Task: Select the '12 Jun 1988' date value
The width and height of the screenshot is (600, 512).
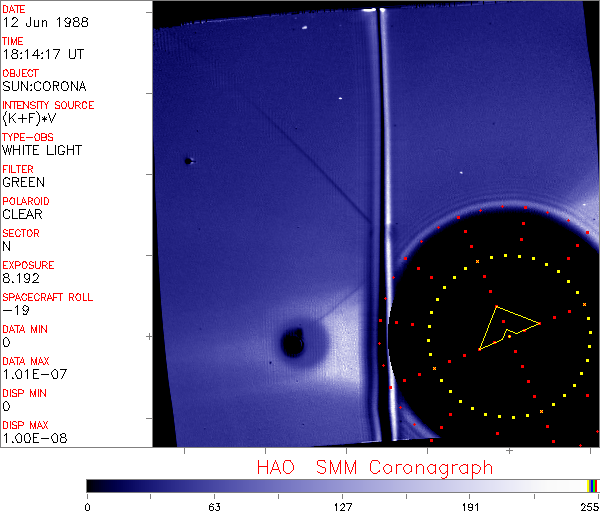Action: pos(38,22)
